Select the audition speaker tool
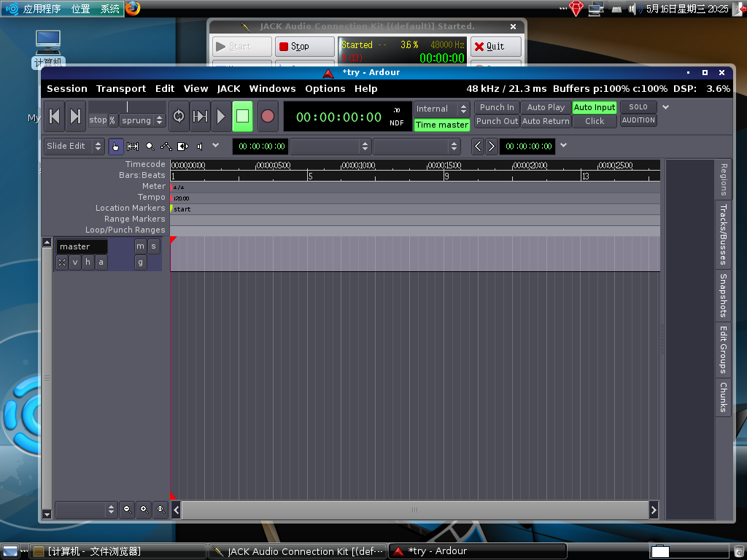This screenshot has height=560, width=747. [x=200, y=146]
